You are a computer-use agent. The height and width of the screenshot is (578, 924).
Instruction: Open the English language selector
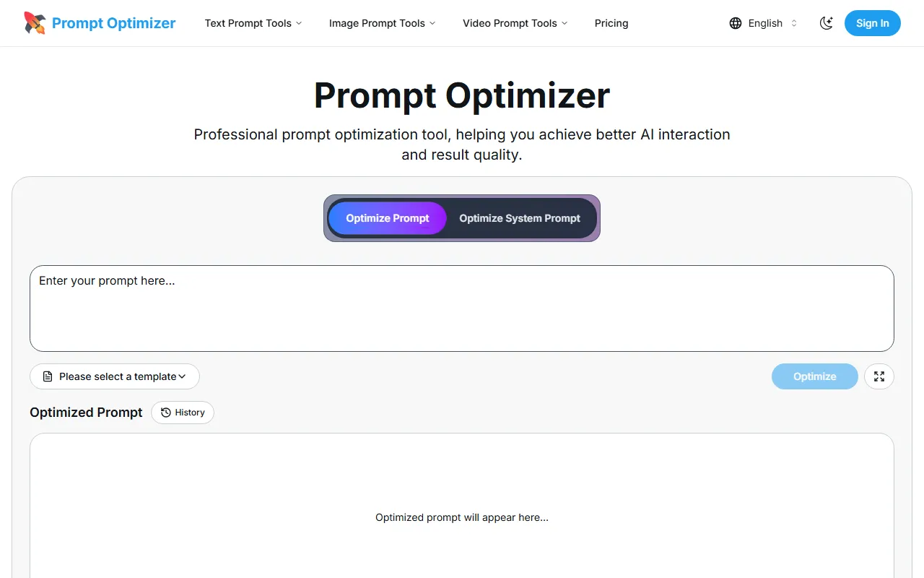[765, 23]
